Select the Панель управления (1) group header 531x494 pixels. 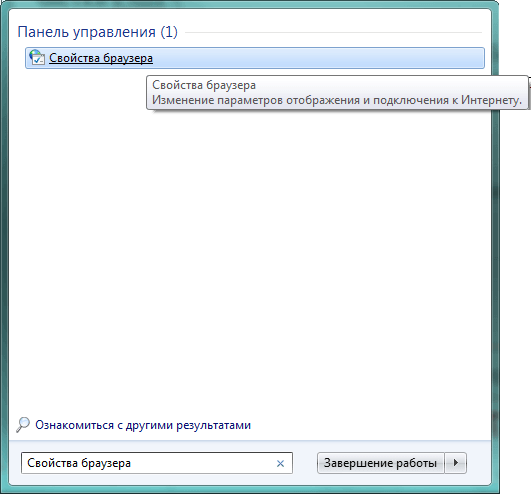click(98, 32)
